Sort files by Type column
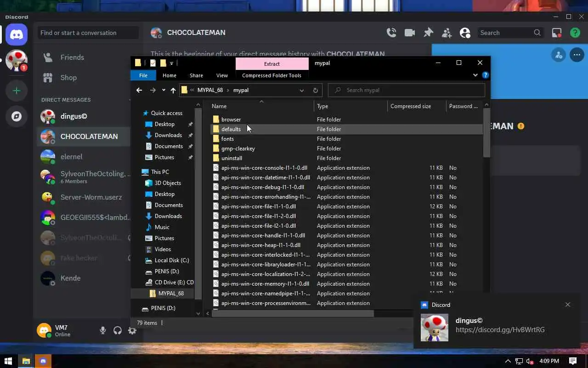The height and width of the screenshot is (368, 588). (351, 106)
